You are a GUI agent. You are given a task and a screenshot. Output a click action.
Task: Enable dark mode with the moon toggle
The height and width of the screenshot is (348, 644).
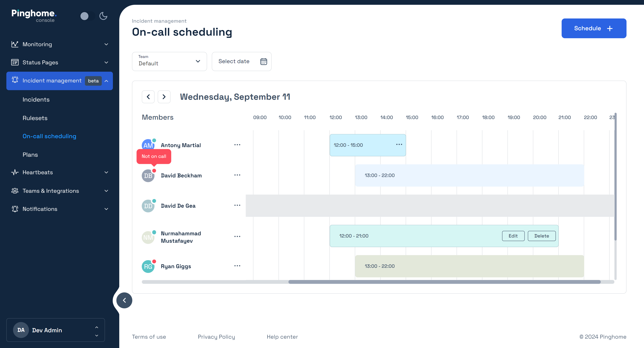[103, 16]
